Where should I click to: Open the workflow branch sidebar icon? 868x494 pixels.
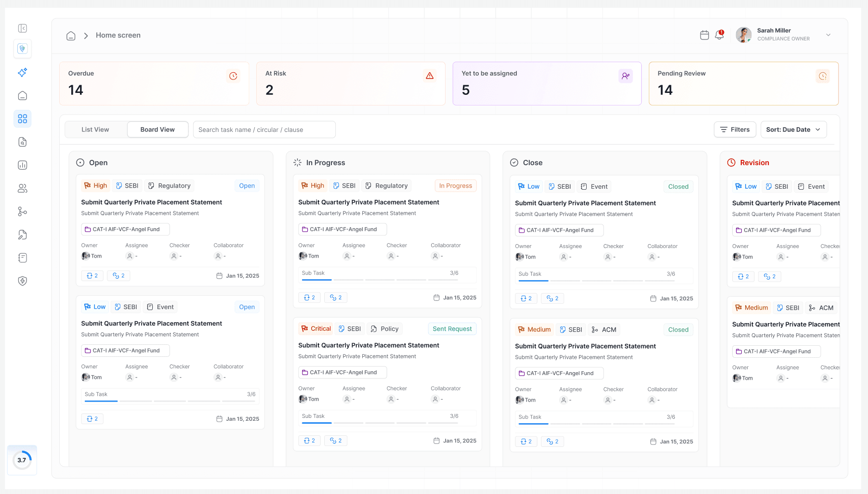coord(23,211)
